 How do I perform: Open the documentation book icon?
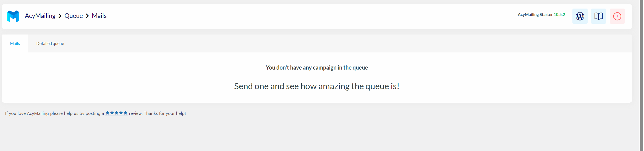(x=598, y=16)
